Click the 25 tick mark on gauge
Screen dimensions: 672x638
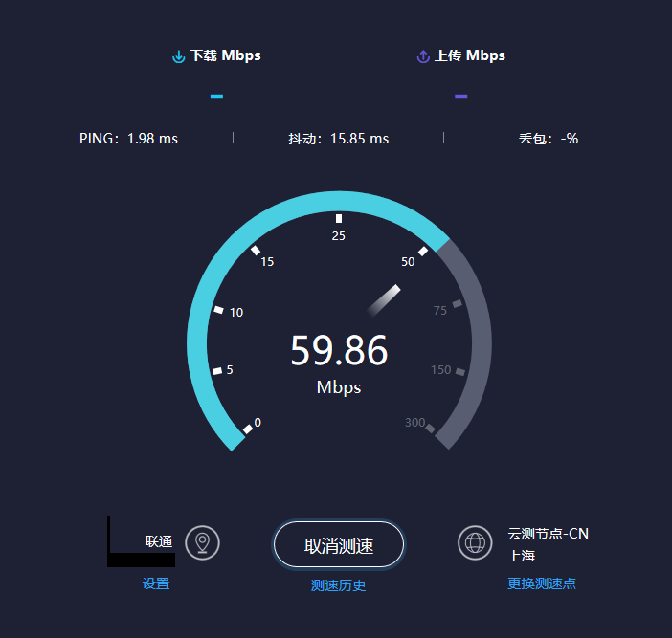tap(339, 219)
